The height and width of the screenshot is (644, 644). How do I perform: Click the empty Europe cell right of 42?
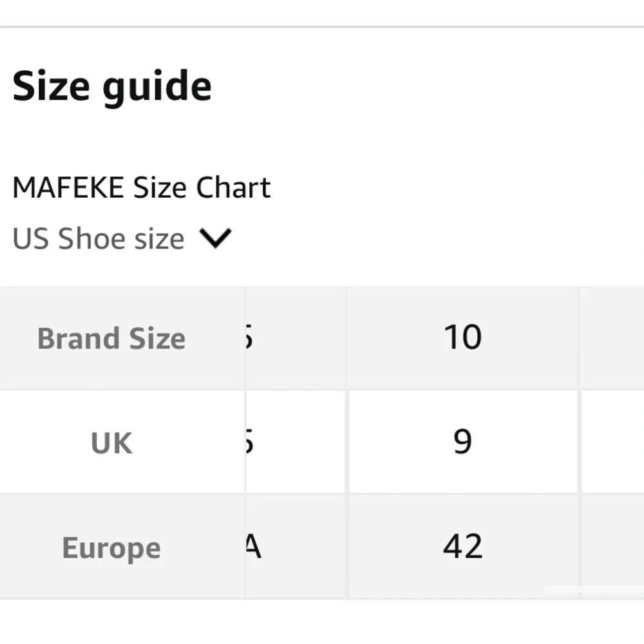point(613,547)
